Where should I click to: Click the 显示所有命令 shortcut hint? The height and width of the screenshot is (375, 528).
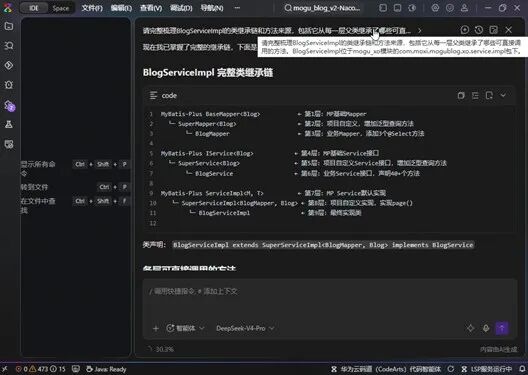pos(75,169)
